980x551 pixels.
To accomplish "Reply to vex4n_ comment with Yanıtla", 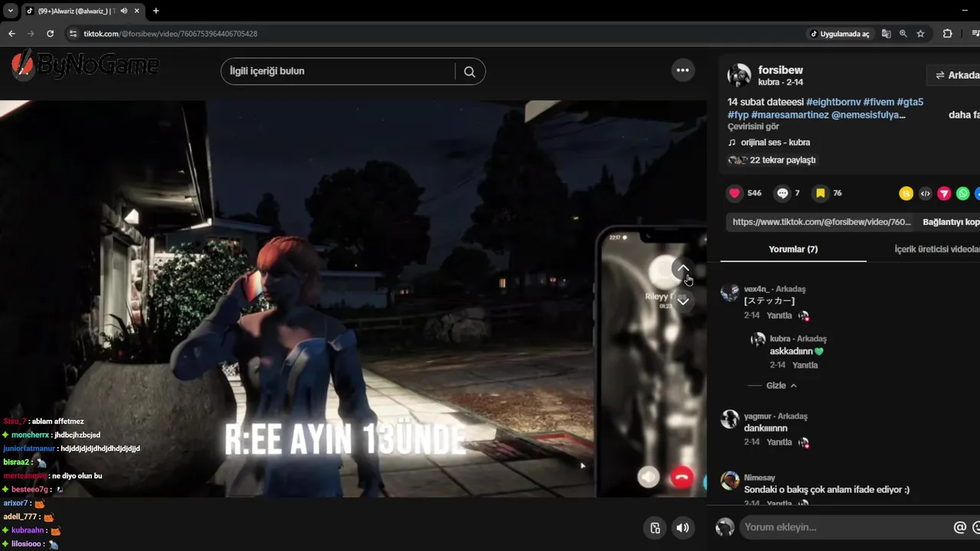I will 779,315.
